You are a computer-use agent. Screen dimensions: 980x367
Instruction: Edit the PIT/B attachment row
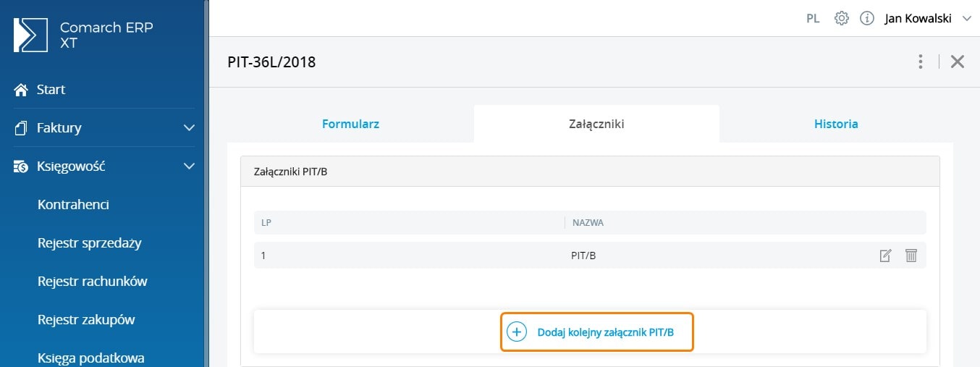tap(885, 256)
